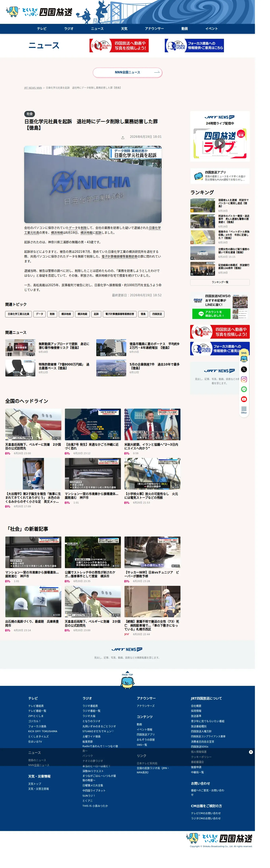This screenshot has width=270, height=868.
Task: Click the JRT NEWS NNN breadcrumb link
Action: pyautogui.click(x=33, y=88)
